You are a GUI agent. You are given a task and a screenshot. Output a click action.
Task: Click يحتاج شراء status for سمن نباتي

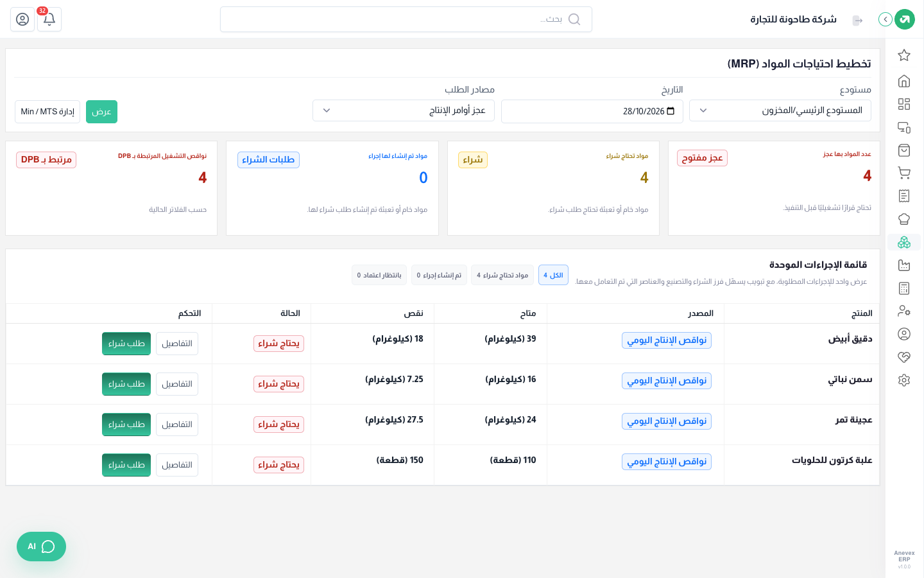pos(278,384)
